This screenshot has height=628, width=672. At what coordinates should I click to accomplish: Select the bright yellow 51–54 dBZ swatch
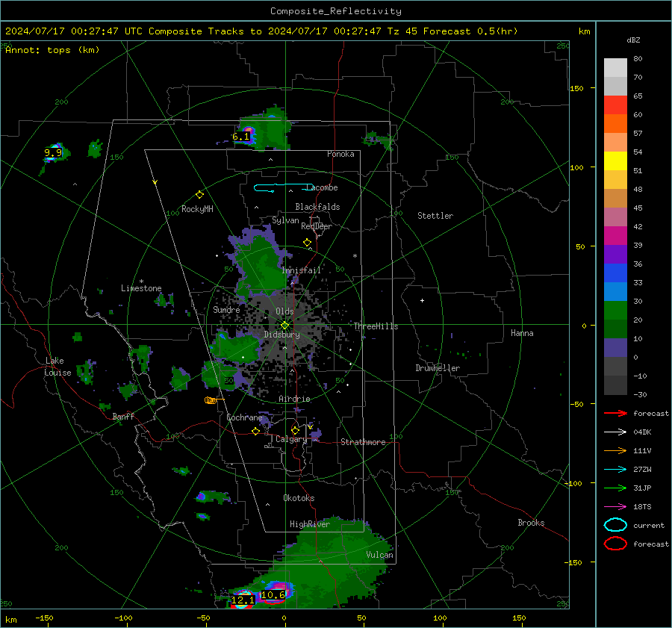pos(615,161)
